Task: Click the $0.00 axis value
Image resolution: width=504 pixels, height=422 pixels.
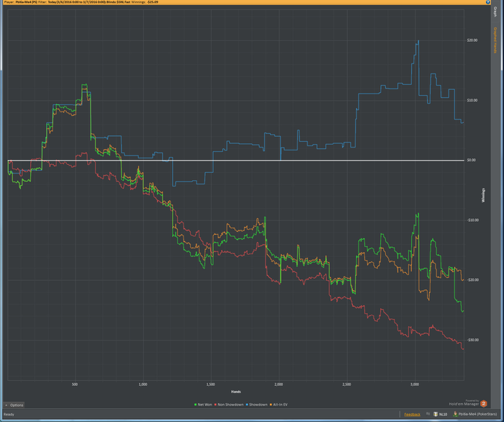Action: point(471,160)
